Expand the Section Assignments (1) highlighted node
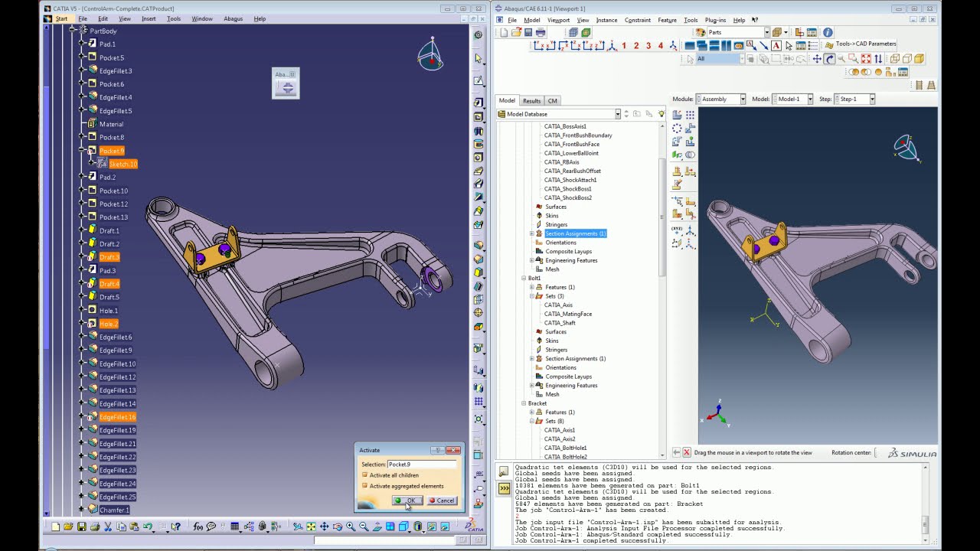Viewport: 980px width, 551px height. click(x=531, y=233)
